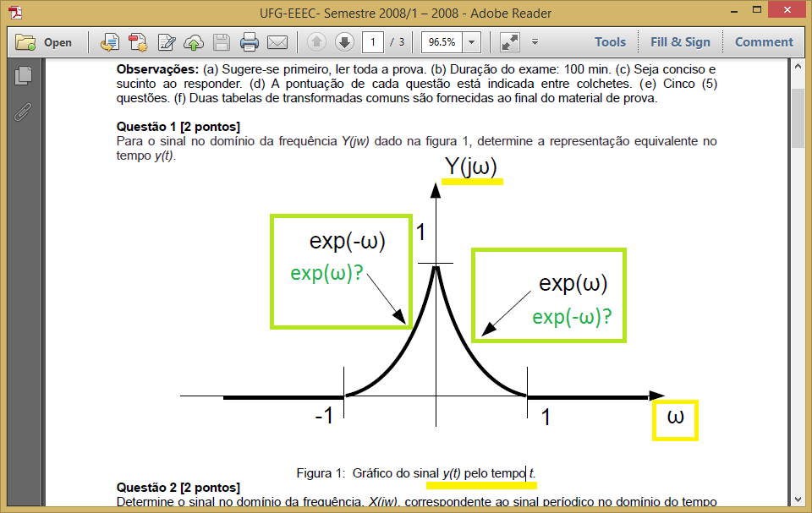Click the convert file online icon
This screenshot has width=812, height=513.
110,42
